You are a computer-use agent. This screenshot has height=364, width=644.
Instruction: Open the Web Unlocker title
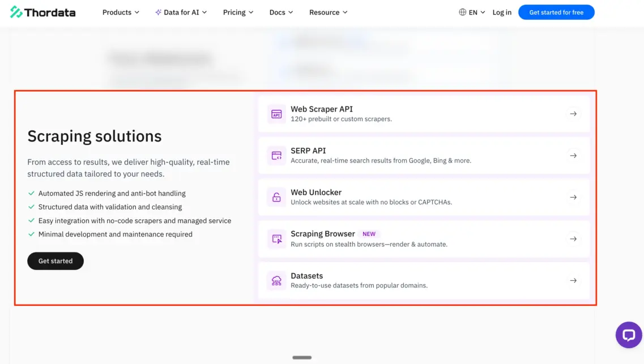pos(316,192)
